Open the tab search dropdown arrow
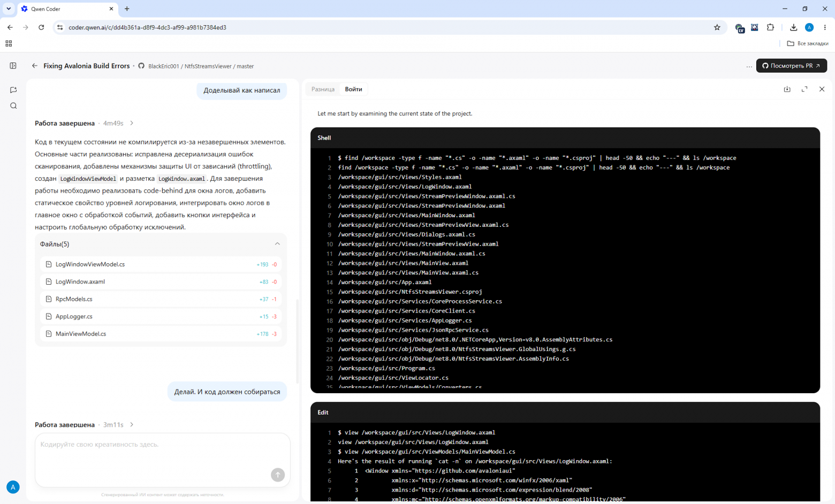The image size is (835, 504). 9,9
